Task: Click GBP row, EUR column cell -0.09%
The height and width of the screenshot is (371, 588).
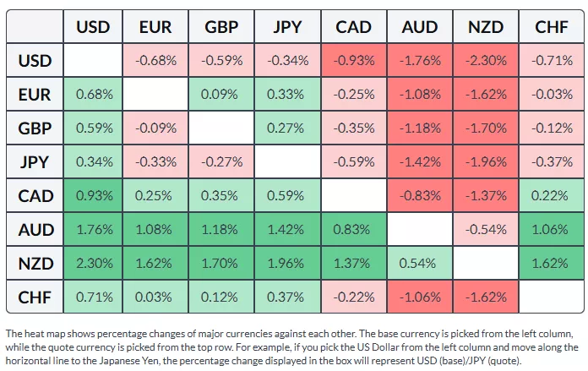Action: click(156, 128)
